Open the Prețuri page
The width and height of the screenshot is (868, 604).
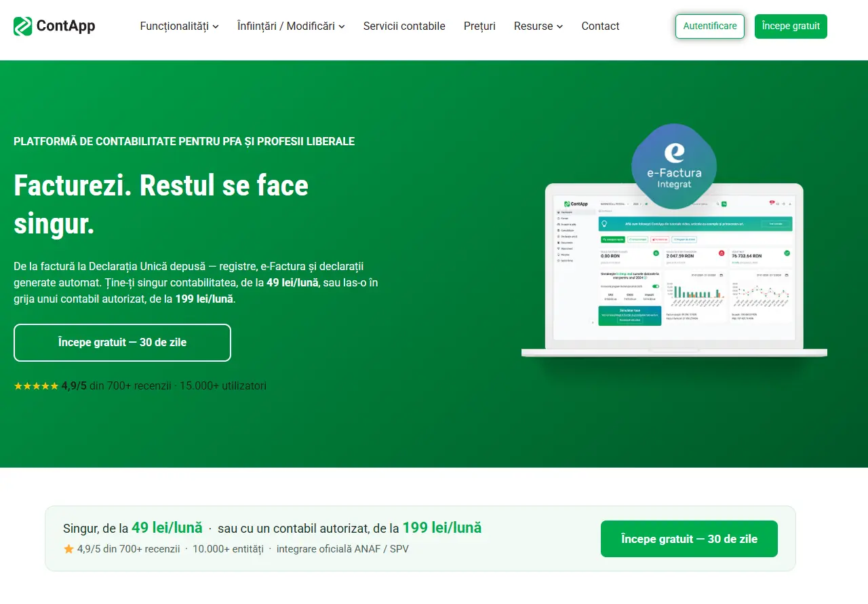pyautogui.click(x=479, y=26)
